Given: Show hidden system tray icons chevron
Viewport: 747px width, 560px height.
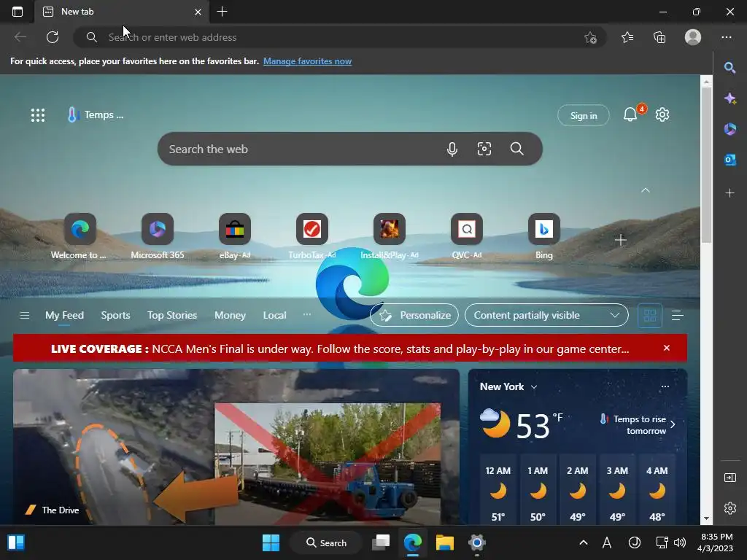Looking at the screenshot, I should (x=583, y=542).
